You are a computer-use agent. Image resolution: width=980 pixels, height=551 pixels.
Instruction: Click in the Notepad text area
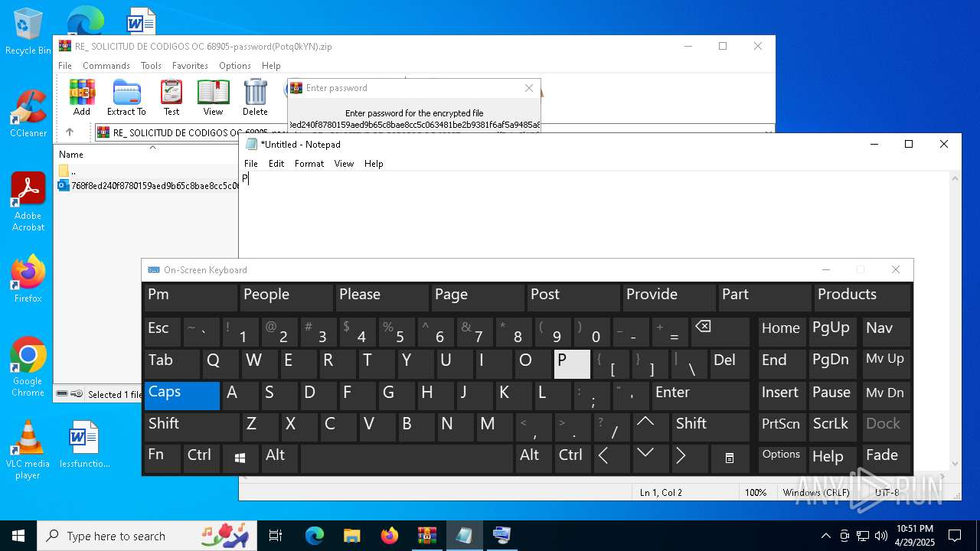point(594,321)
